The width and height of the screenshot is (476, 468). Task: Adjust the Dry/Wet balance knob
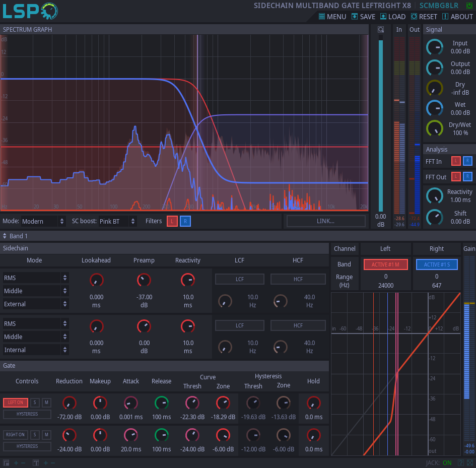[x=435, y=128]
